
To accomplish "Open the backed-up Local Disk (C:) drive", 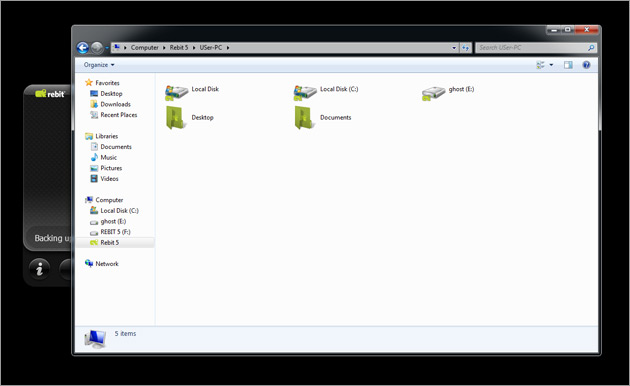I will [x=325, y=93].
